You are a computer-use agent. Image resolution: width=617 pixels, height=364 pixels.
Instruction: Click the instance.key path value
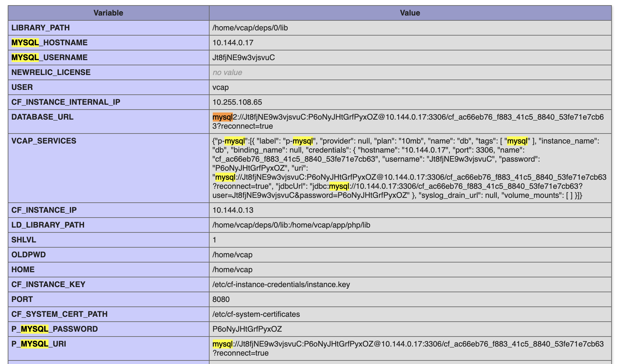tap(281, 284)
